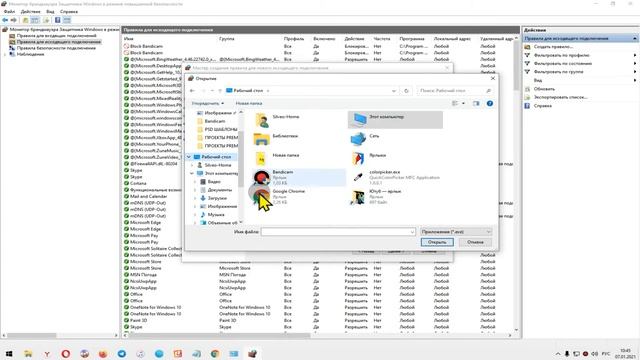
Task: Click the Новая папка toolbar button
Action: click(249, 104)
